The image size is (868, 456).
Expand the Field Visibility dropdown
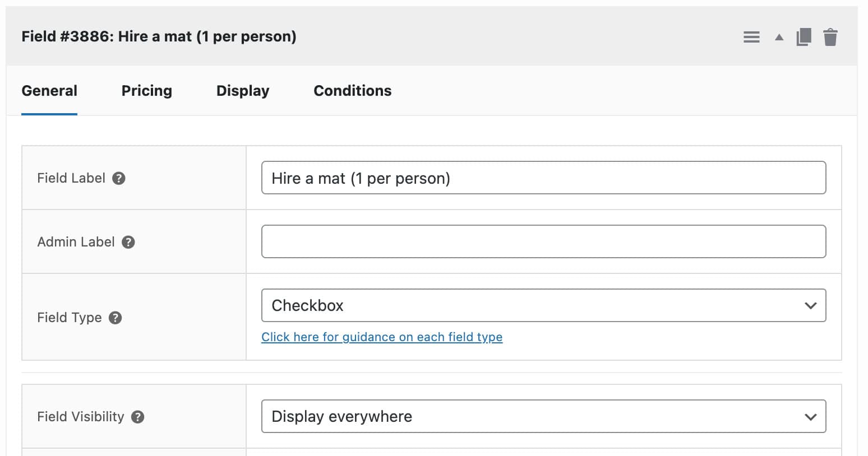543,416
